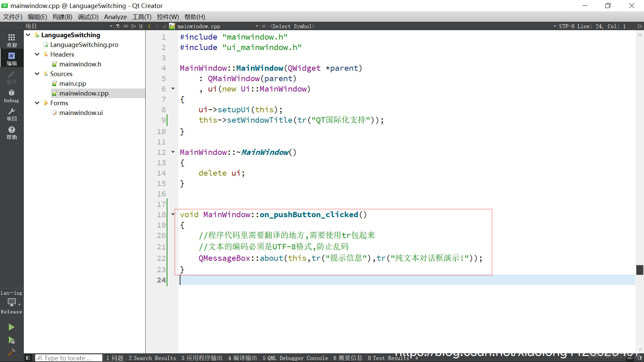
Task: Show the 3 应用程序输出 pane
Action: (x=202, y=358)
